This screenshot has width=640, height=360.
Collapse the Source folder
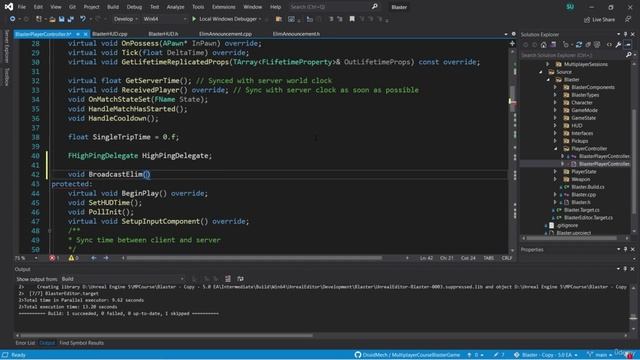[541, 72]
